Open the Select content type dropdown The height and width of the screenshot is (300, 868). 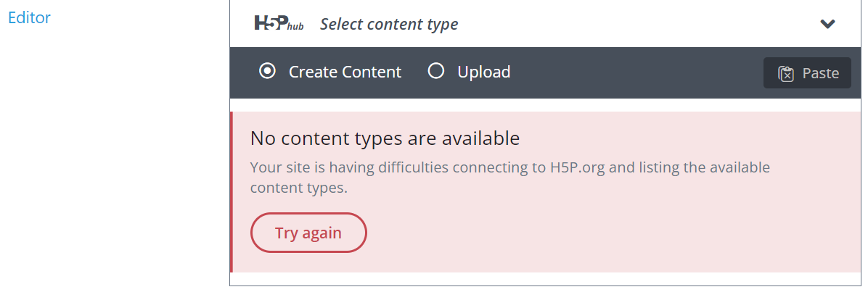tap(389, 25)
